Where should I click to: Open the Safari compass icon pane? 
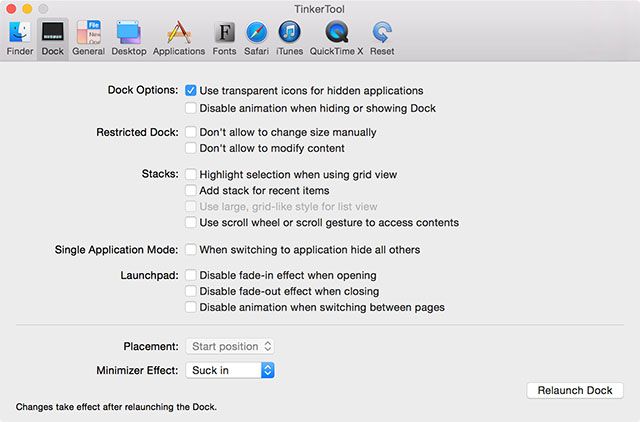(x=257, y=37)
